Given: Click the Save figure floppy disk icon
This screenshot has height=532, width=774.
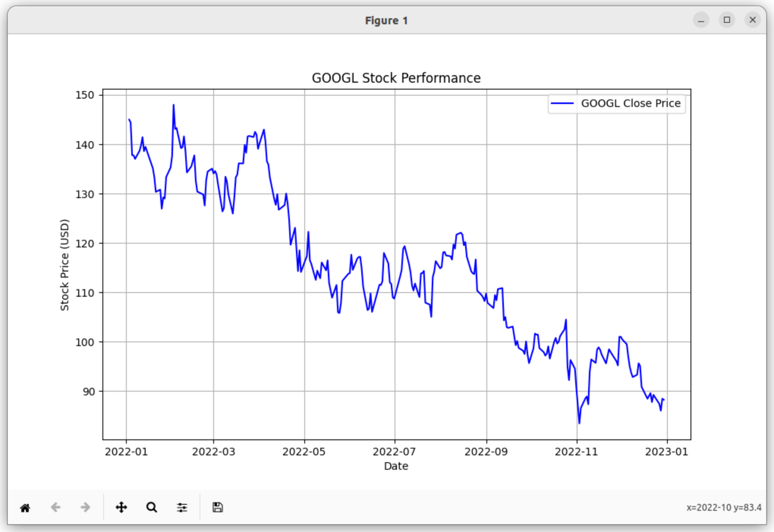Looking at the screenshot, I should point(217,507).
